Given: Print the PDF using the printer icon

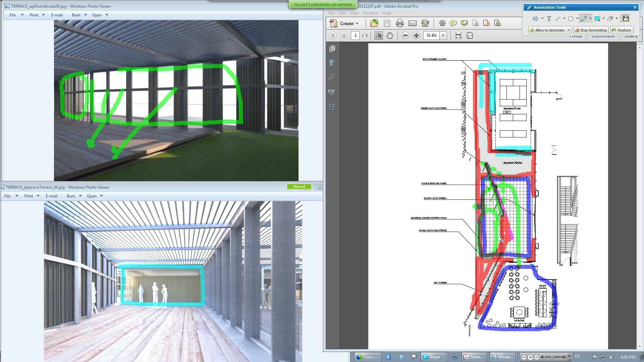Looking at the screenshot, I should [x=399, y=23].
